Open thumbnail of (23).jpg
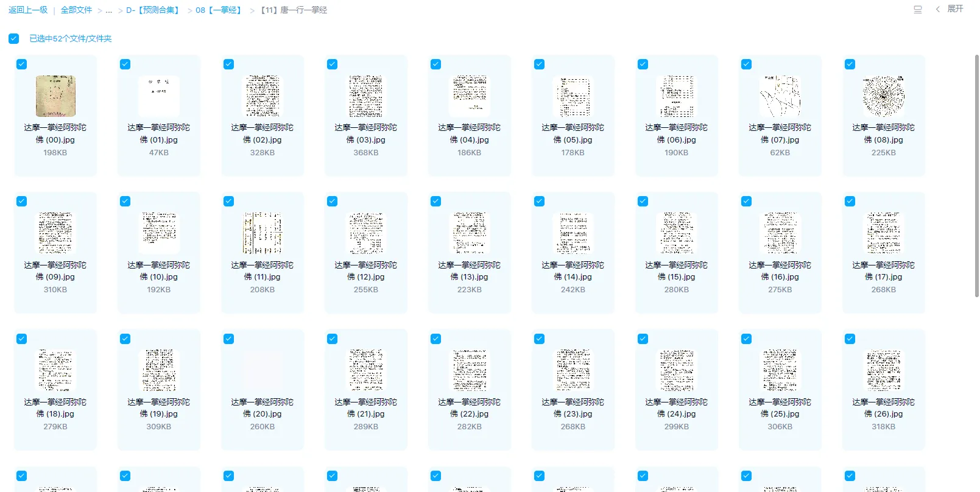 tap(573, 370)
